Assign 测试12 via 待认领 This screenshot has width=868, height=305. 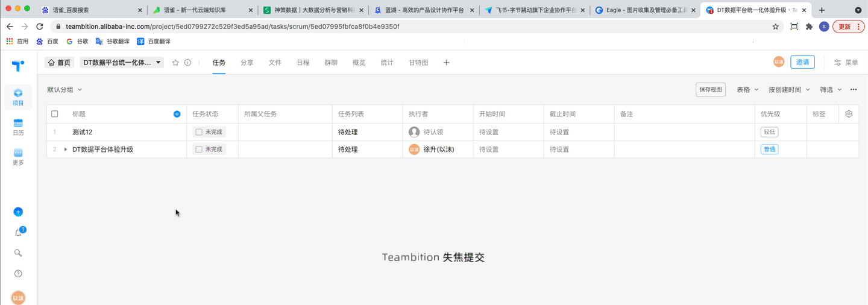(x=426, y=132)
